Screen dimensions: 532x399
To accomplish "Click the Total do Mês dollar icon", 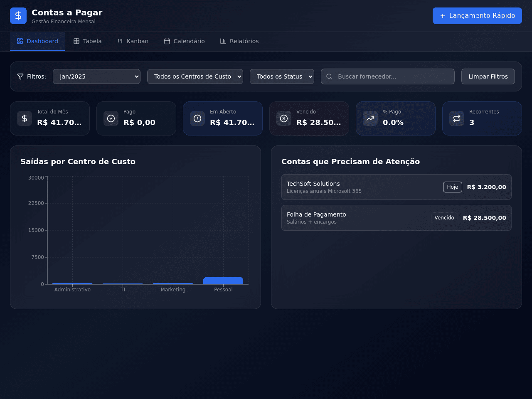I will tap(25, 118).
